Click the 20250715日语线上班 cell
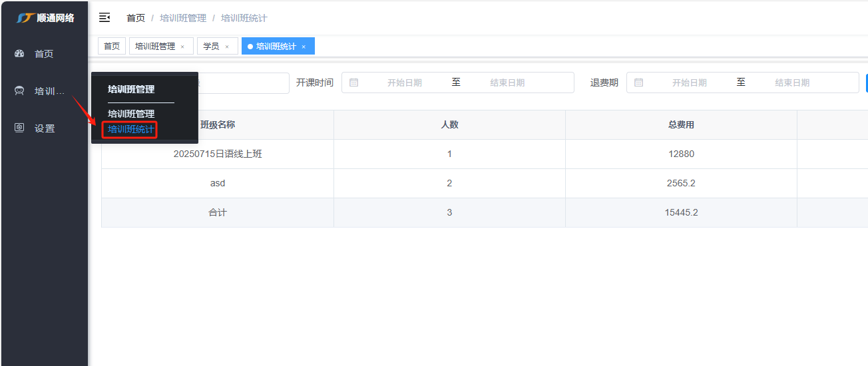Screen dimensions: 868x366 (218, 154)
